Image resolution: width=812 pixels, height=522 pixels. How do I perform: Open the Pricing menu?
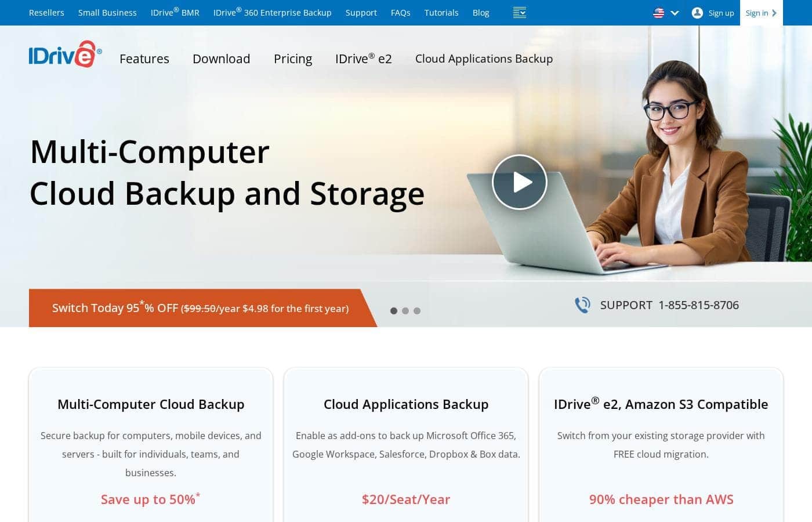pos(292,59)
